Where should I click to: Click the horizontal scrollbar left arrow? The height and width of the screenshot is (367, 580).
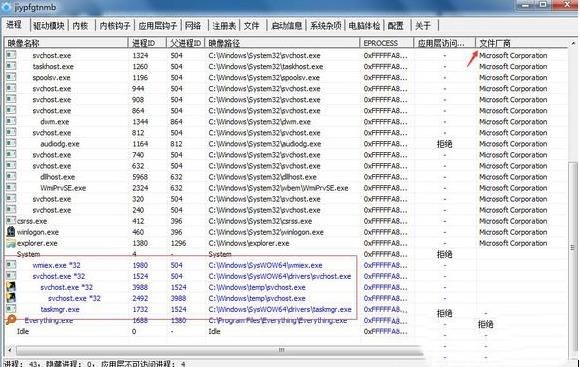tap(10, 350)
